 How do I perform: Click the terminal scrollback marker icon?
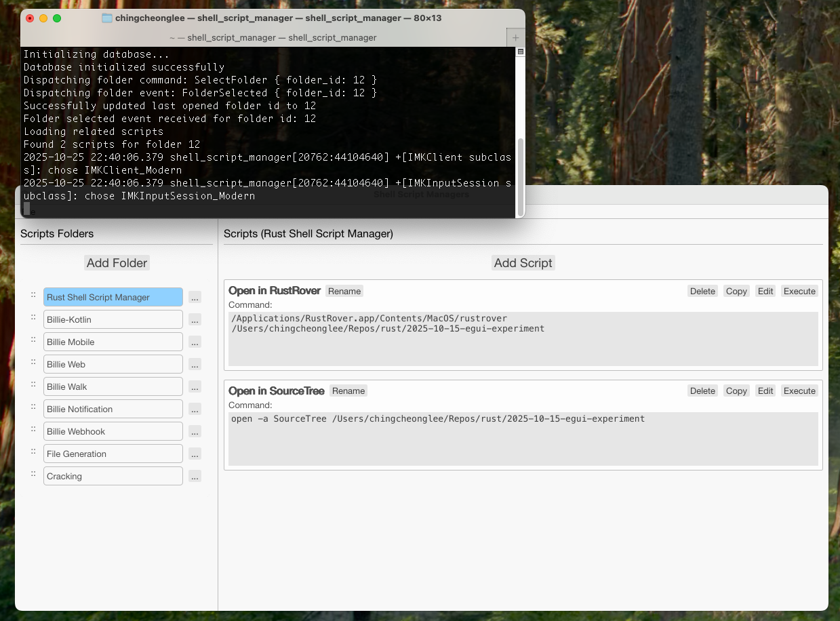pos(520,52)
